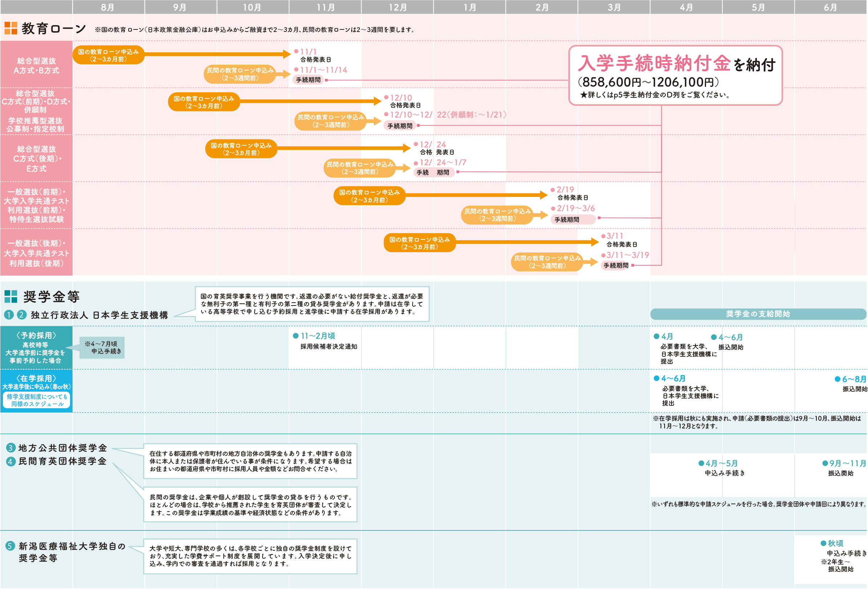
Task: Click the teal 奨学金等 squares icon
Action: click(x=11, y=297)
